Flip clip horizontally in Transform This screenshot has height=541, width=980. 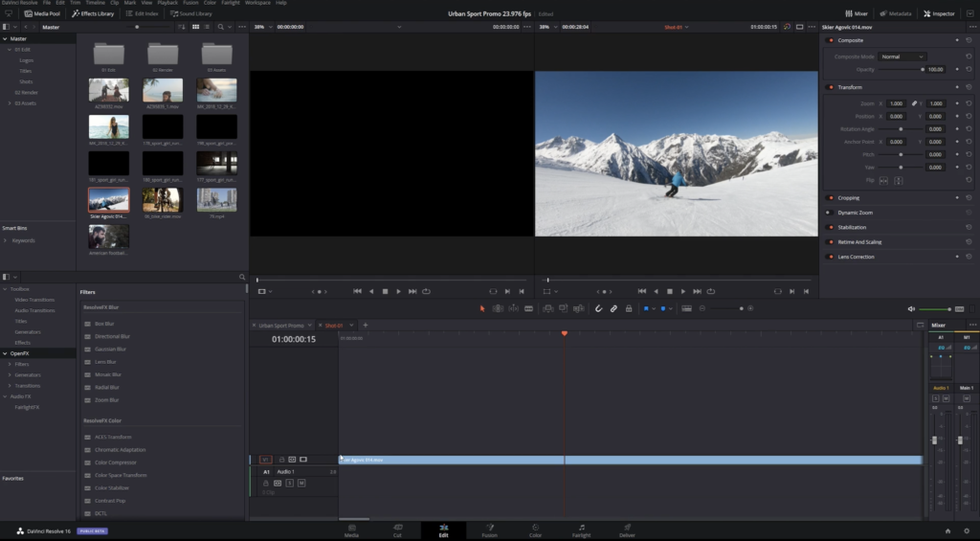tap(883, 180)
